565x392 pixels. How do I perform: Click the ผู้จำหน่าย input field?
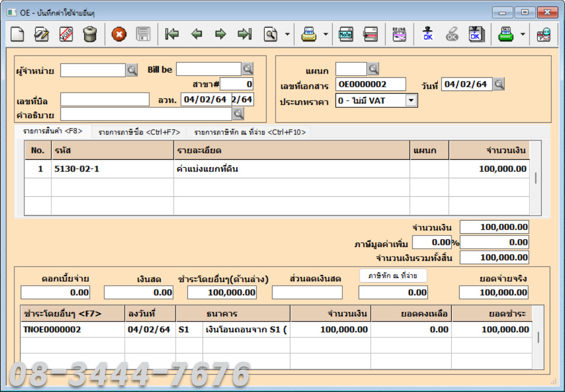tap(93, 70)
